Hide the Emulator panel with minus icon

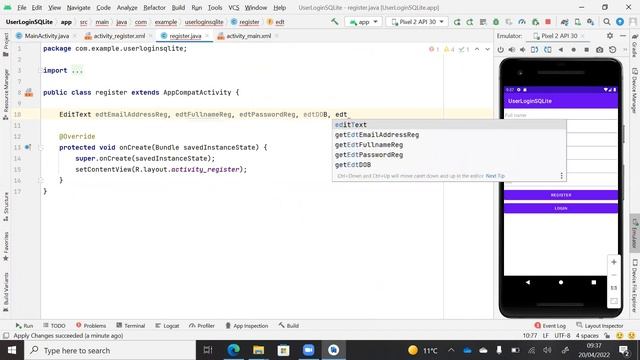point(623,36)
